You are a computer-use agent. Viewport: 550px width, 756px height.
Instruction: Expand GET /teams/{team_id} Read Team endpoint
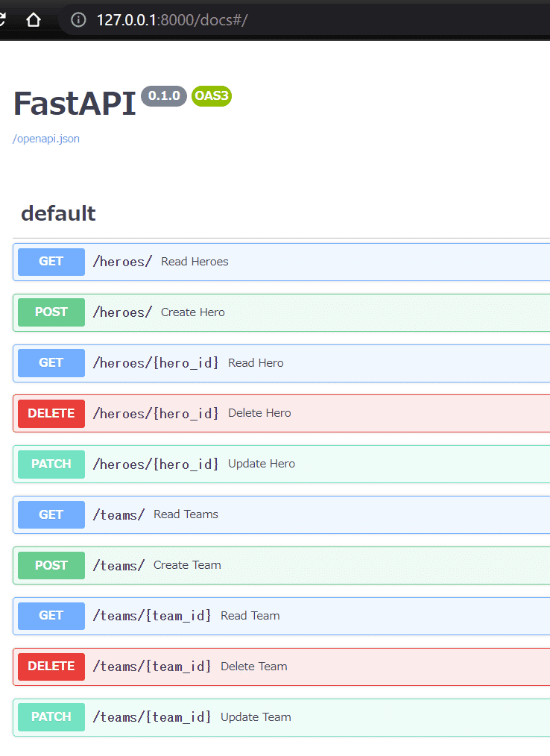tap(282, 616)
